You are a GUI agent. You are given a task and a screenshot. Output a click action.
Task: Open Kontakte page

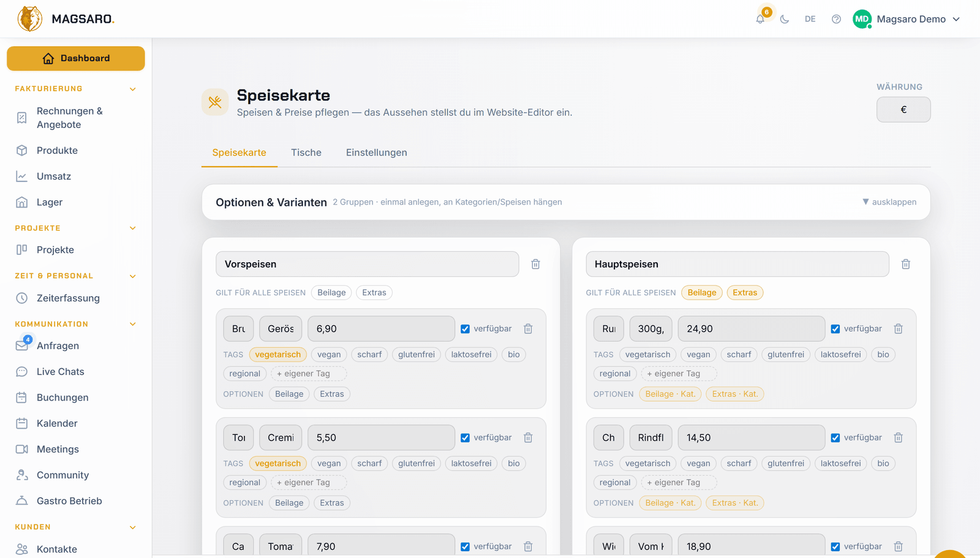(x=76, y=549)
